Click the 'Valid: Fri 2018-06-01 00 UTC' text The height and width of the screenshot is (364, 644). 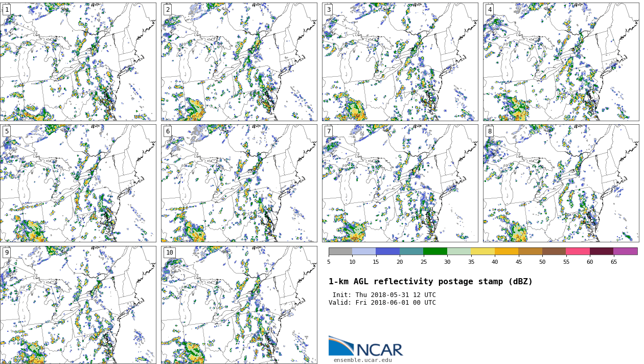[382, 303]
